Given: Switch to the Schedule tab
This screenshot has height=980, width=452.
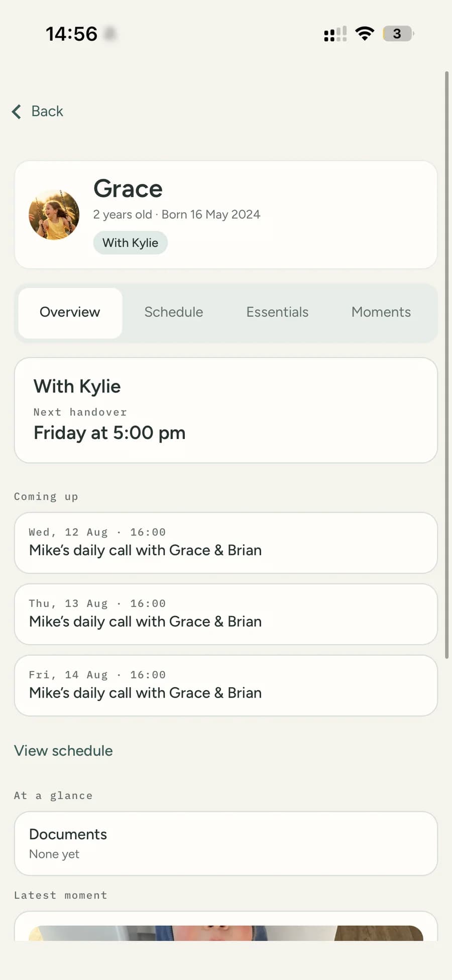Looking at the screenshot, I should tap(174, 312).
